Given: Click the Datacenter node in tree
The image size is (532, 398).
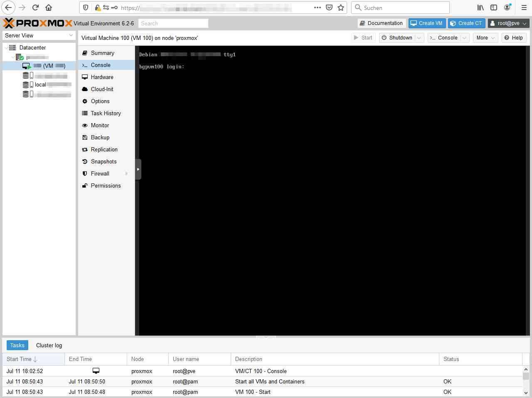Looking at the screenshot, I should (x=32, y=47).
